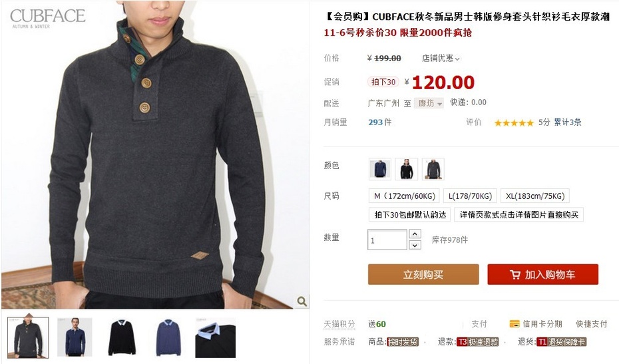Click the credit card installment icon

tap(515, 324)
